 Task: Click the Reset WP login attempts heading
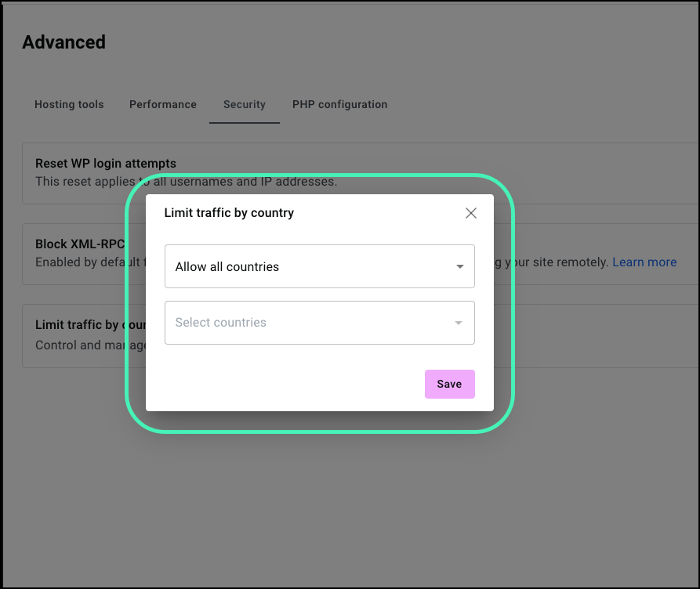(106, 164)
